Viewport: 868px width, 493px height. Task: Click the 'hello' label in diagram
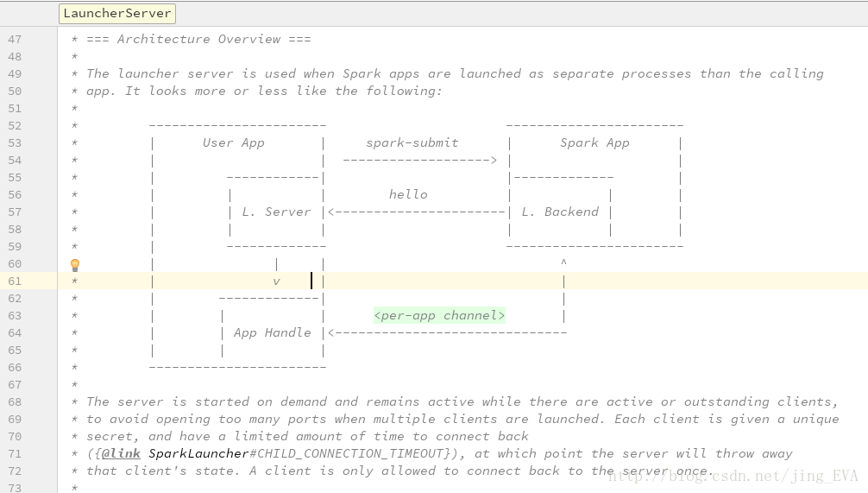408,194
